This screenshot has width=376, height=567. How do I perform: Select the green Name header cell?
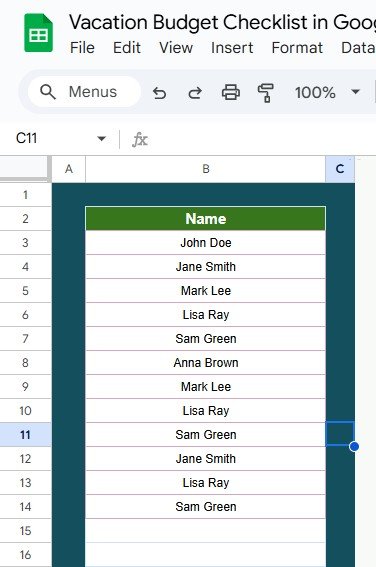tap(205, 218)
